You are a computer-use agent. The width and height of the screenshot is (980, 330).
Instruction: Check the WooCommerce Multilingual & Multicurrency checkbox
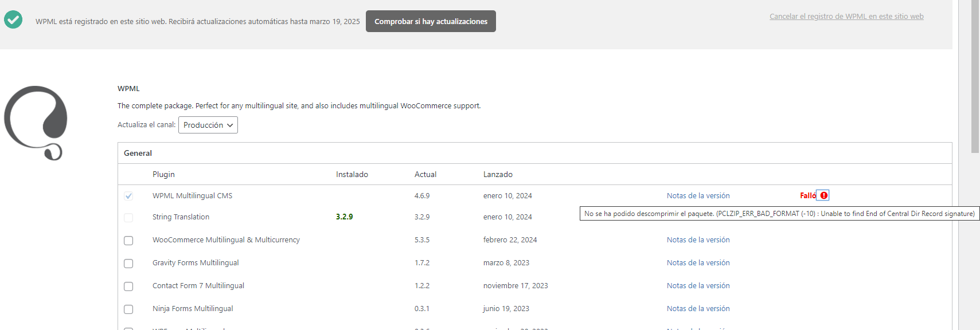coord(128,241)
